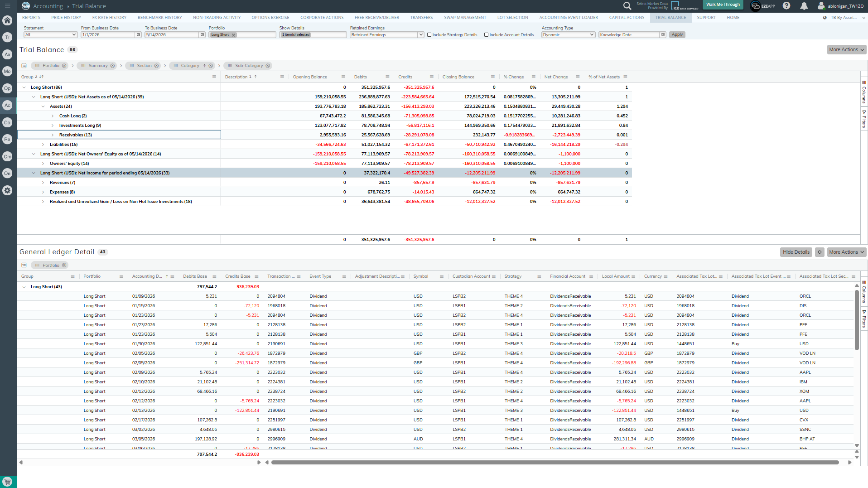Enable Include Strategy Details checkbox

coord(429,35)
